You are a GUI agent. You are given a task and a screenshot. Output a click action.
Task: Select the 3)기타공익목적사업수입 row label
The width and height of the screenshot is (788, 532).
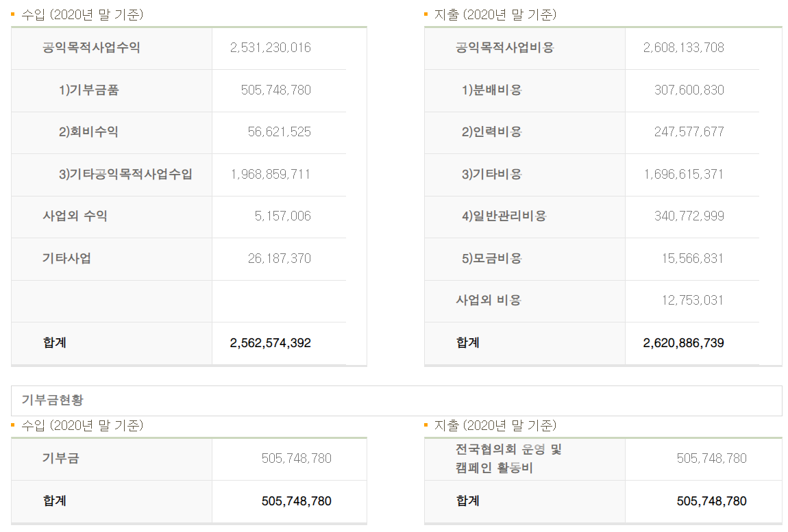click(125, 175)
